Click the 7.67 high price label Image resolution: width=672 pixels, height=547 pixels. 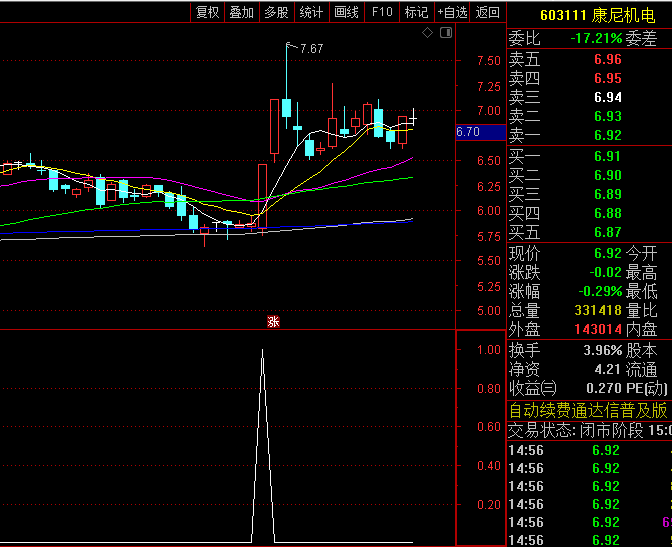click(312, 49)
